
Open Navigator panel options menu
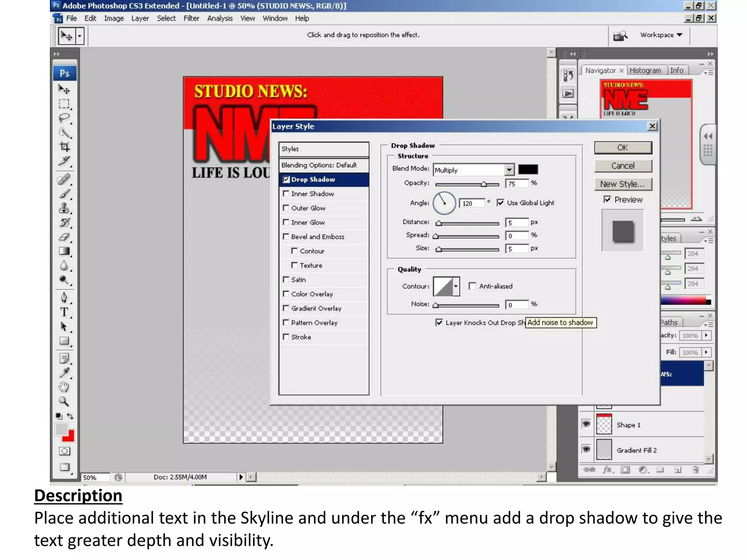click(x=709, y=73)
